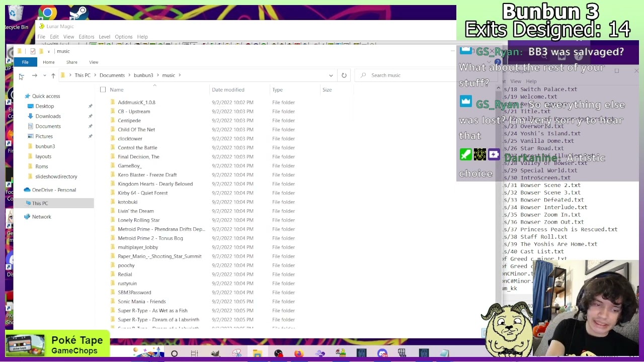Select Quick access in navigation pane
The image size is (644, 362).
(x=46, y=96)
